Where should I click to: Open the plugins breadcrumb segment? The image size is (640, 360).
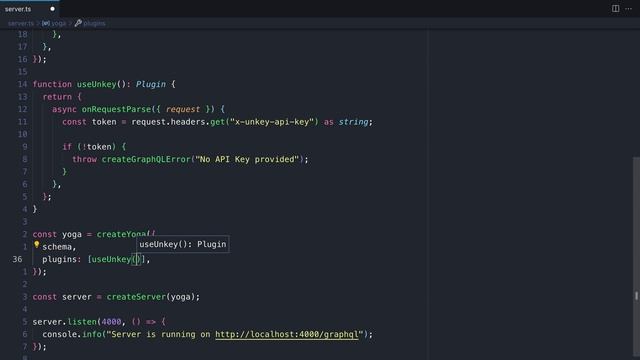pyautogui.click(x=90, y=23)
